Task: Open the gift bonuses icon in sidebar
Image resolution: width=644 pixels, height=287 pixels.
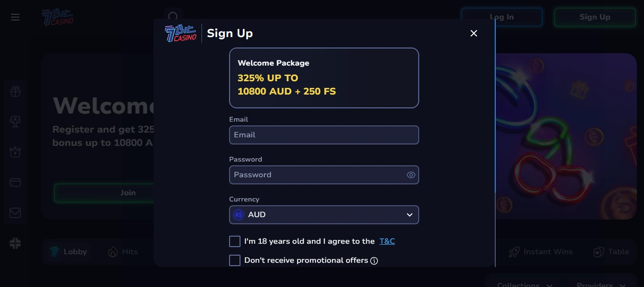Action: pos(15,91)
